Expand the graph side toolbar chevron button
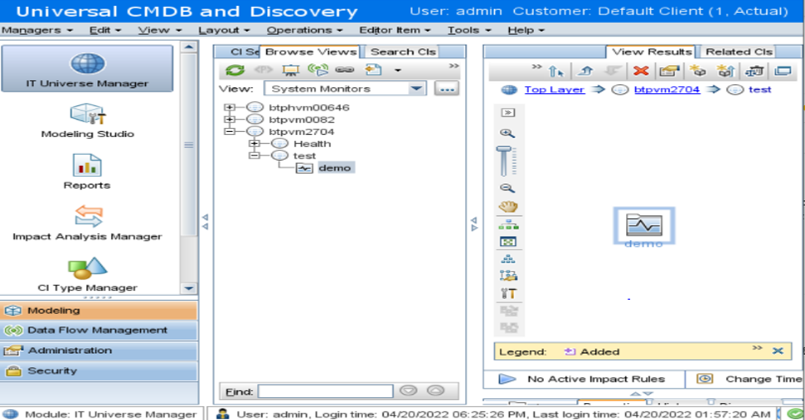805x420 pixels. (508, 112)
